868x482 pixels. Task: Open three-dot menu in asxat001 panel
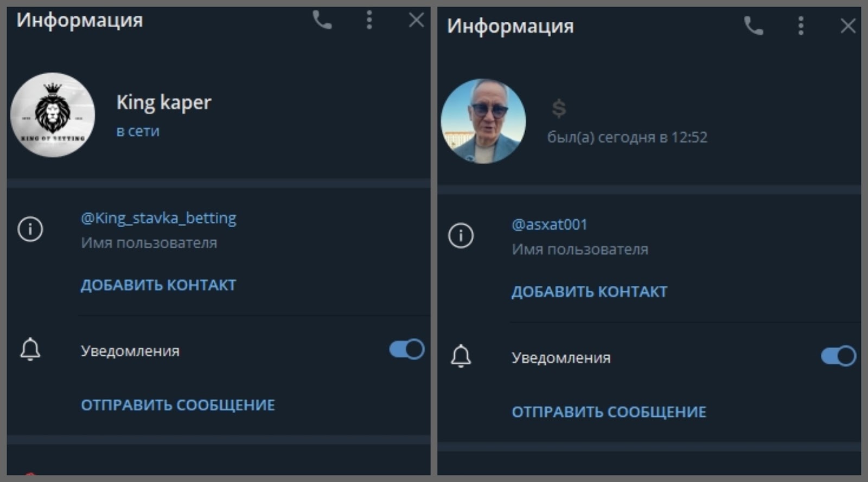(x=801, y=26)
